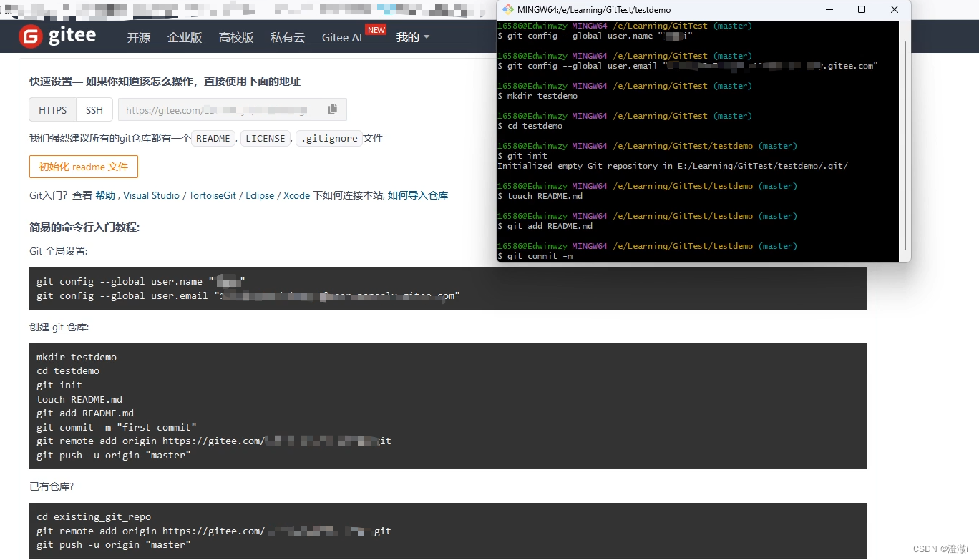Open the 帮助 link
This screenshot has width=979, height=560.
[x=105, y=195]
